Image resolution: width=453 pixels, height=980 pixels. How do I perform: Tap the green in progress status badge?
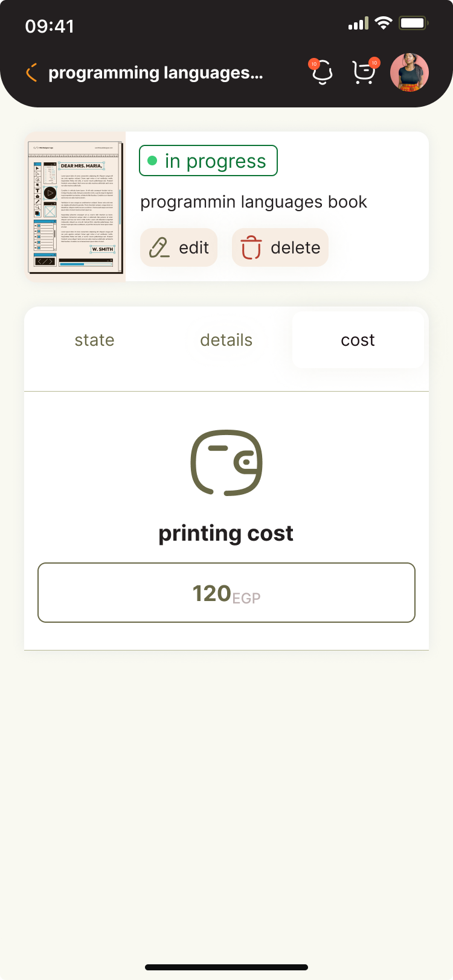point(208,161)
